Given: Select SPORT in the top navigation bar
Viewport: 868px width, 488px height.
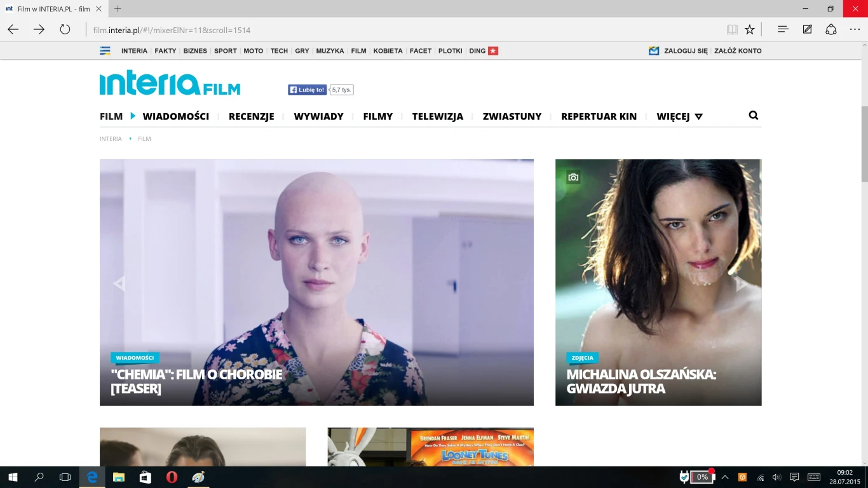Looking at the screenshot, I should (225, 50).
